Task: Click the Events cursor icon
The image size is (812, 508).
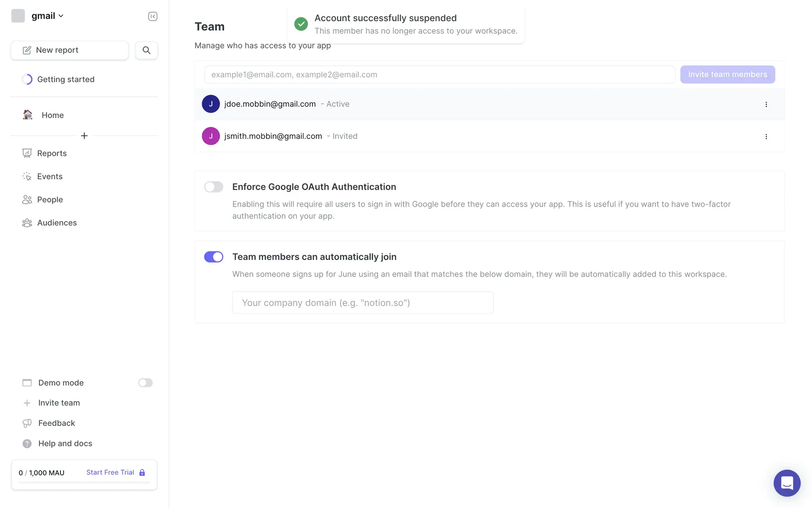Action: pyautogui.click(x=27, y=177)
